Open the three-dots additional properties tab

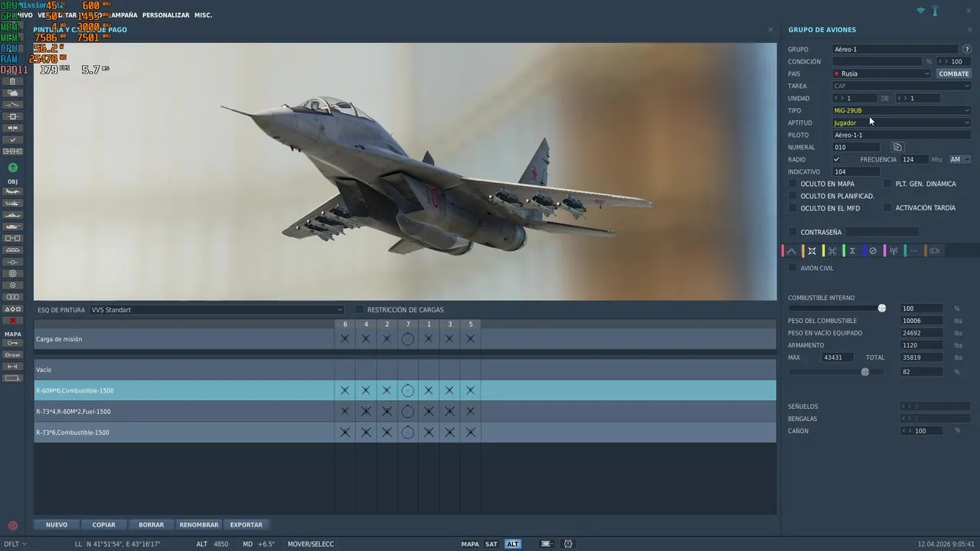[914, 251]
